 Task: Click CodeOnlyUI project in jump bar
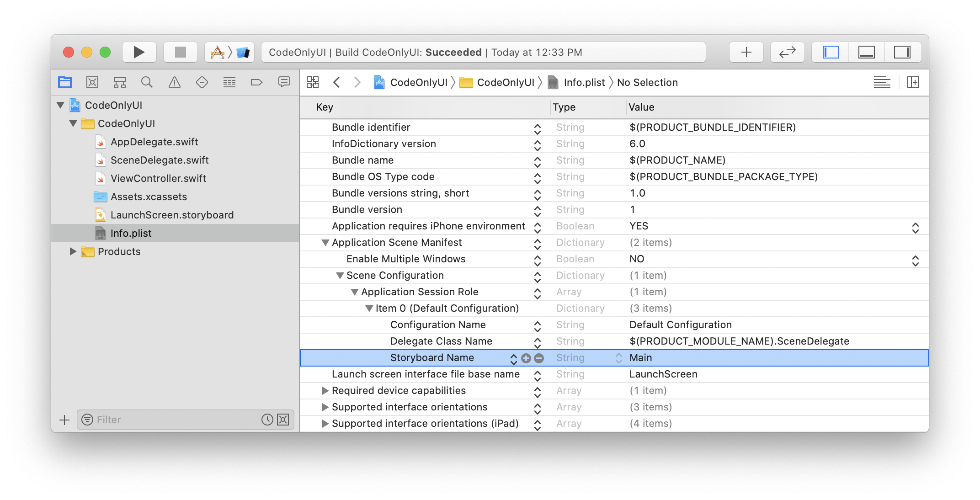click(410, 82)
